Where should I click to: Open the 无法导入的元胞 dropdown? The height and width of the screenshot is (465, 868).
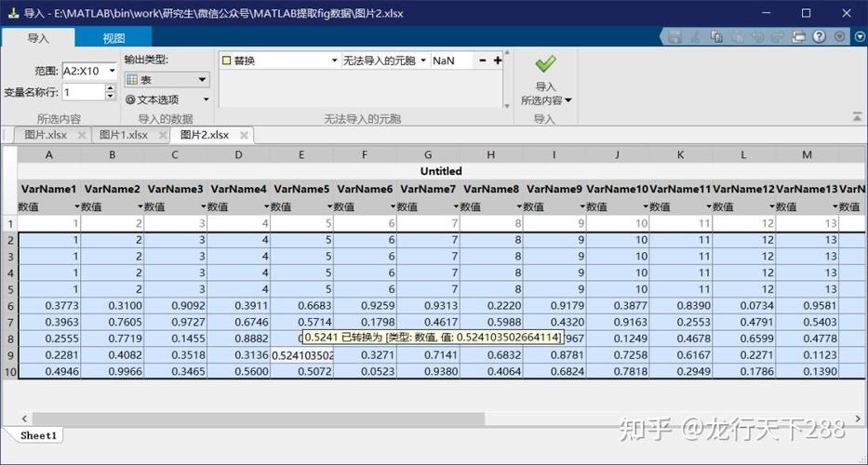[x=423, y=60]
